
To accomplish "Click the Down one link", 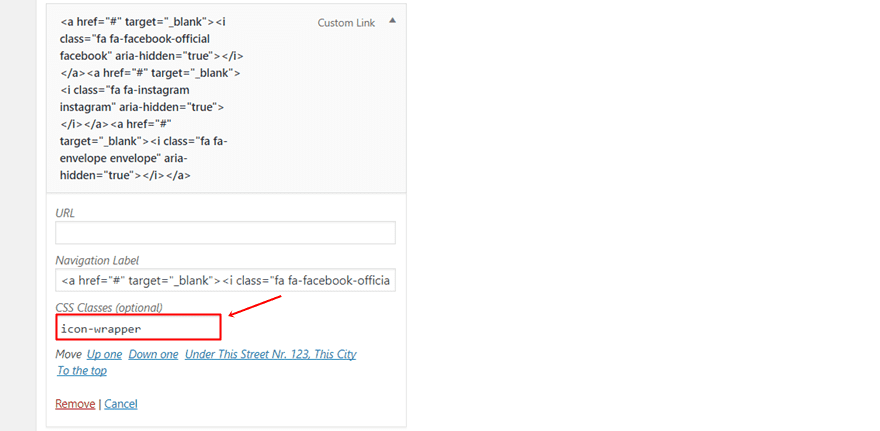I will pos(153,355).
